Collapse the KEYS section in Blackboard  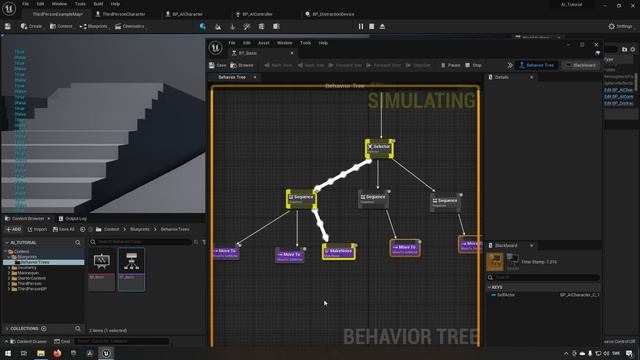[489, 287]
